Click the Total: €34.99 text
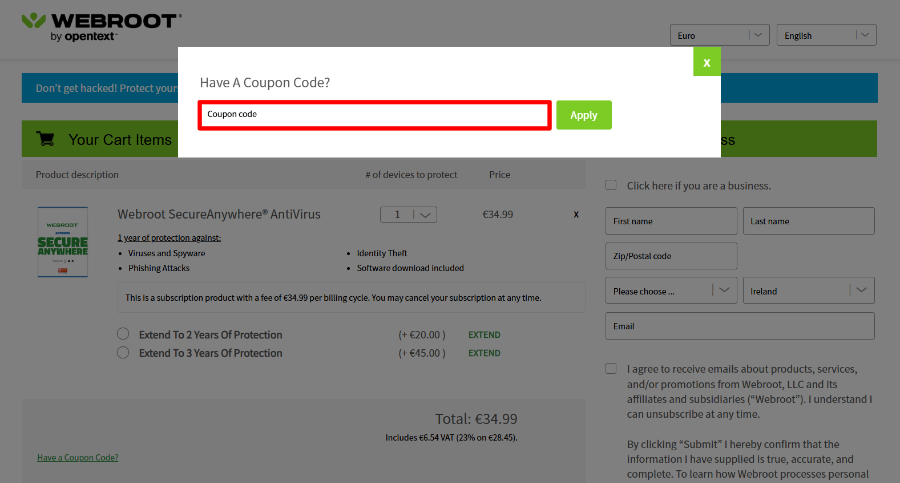This screenshot has width=900, height=483. coord(476,419)
